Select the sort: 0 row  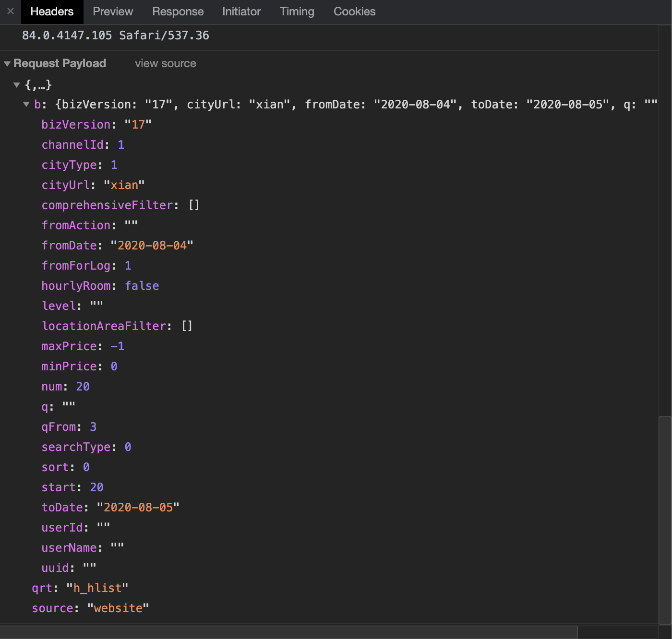point(65,467)
